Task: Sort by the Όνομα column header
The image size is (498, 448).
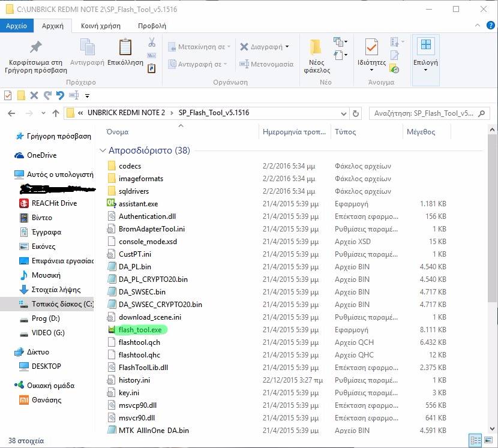Action: point(118,132)
